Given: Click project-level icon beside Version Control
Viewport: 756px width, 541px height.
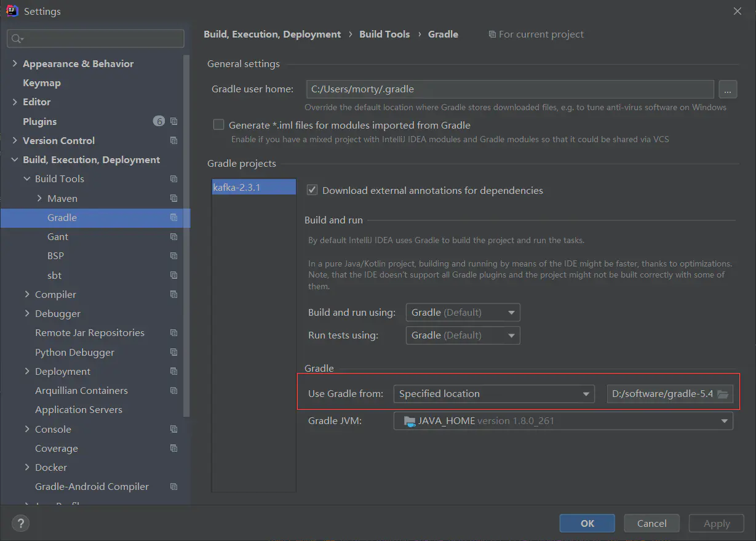Looking at the screenshot, I should (174, 140).
